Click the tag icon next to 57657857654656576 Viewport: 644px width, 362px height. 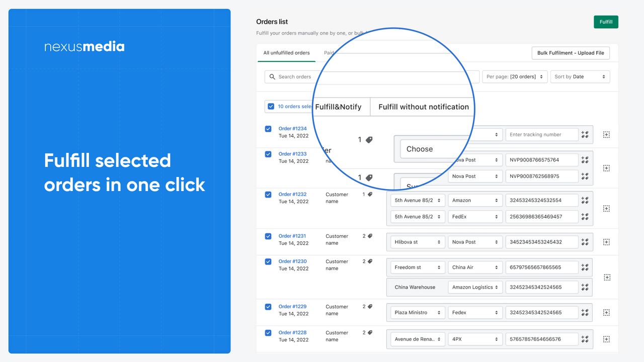pyautogui.click(x=585, y=339)
